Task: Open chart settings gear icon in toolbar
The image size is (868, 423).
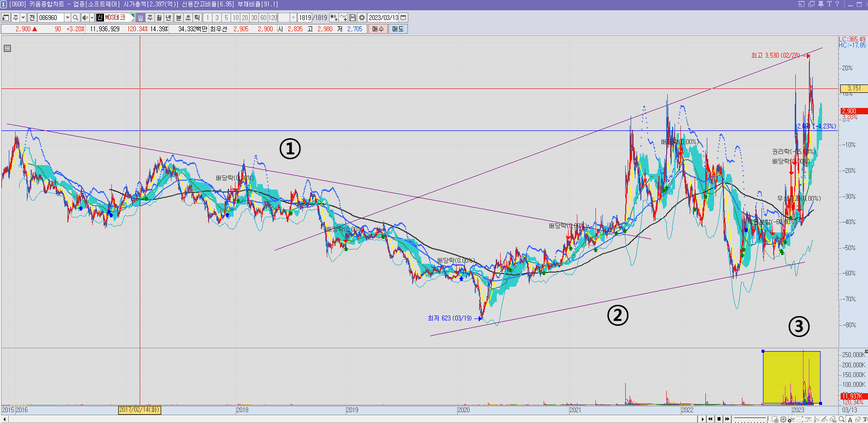Action: click(x=362, y=18)
